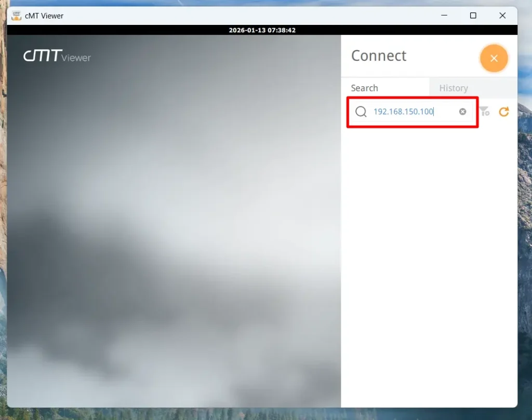Select the Search tab
532x420 pixels.
pyautogui.click(x=364, y=88)
